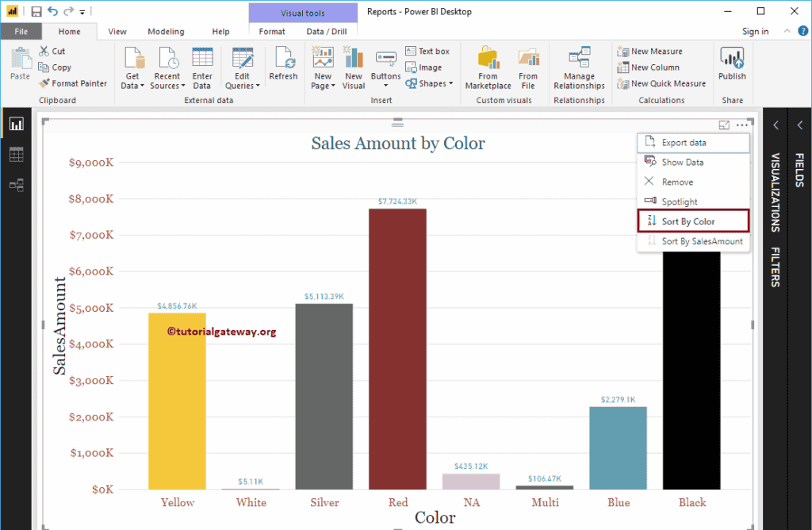Viewport: 812px width, 530px height.
Task: Click the NA bar in the chart
Action: click(x=471, y=482)
